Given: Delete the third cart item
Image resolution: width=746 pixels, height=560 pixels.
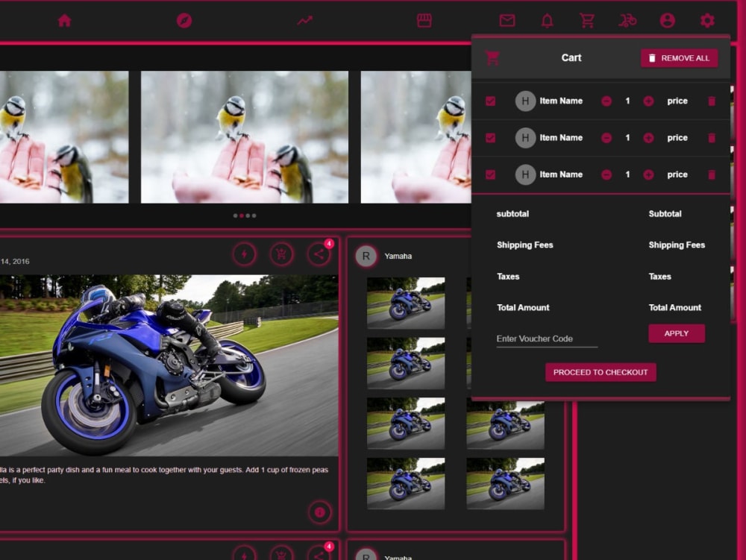Looking at the screenshot, I should tap(712, 174).
